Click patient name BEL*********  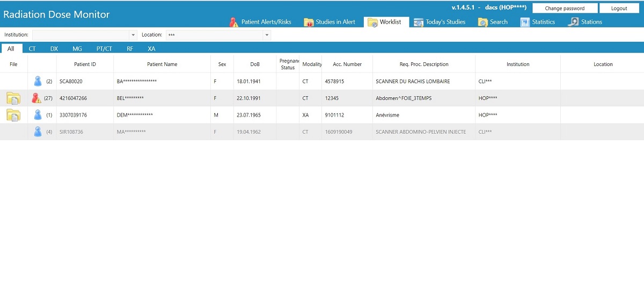130,98
